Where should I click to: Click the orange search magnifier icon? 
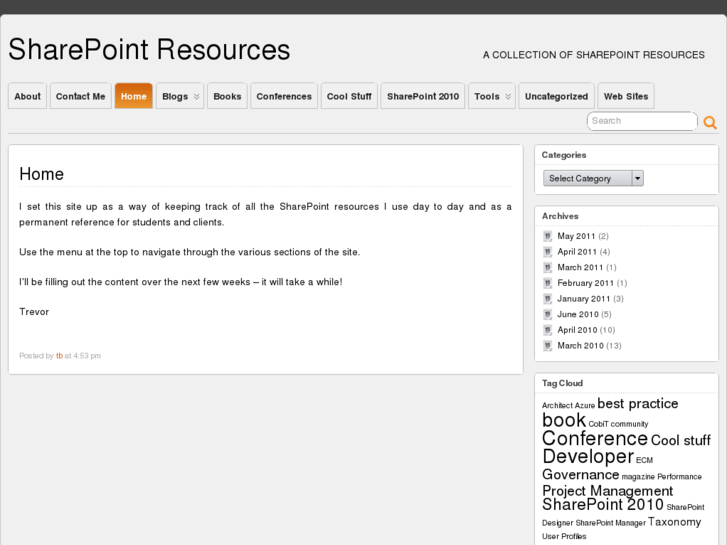[x=710, y=122]
